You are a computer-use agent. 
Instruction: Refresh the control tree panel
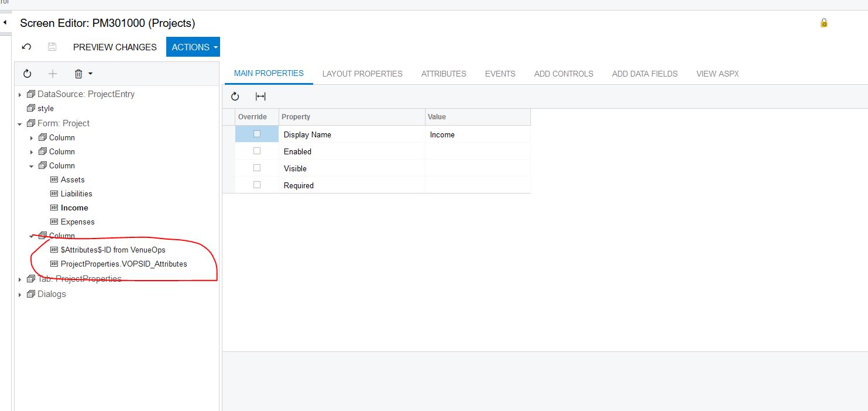(27, 74)
